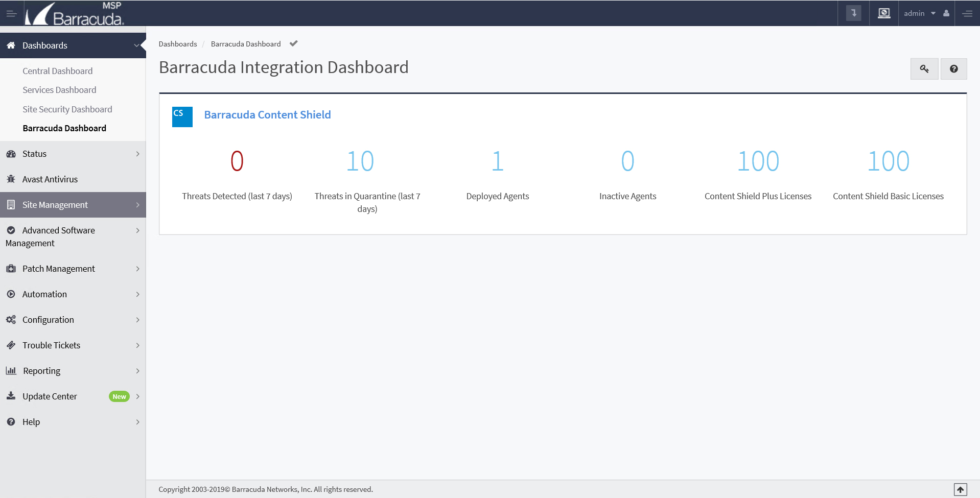Expand Advanced Software Management arrow
The height and width of the screenshot is (498, 980).
click(x=138, y=230)
